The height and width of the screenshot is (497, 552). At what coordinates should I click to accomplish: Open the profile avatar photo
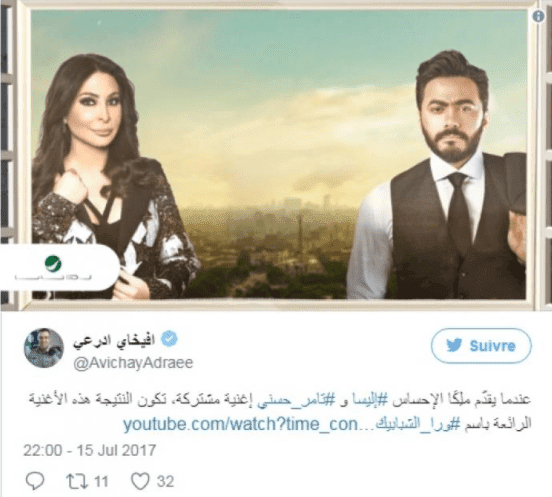click(44, 348)
